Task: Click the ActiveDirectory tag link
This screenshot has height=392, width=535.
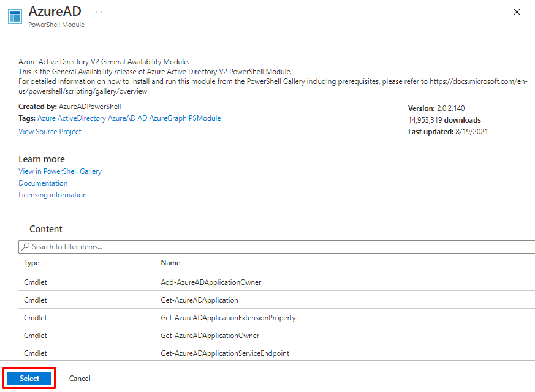Action: pyautogui.click(x=82, y=118)
